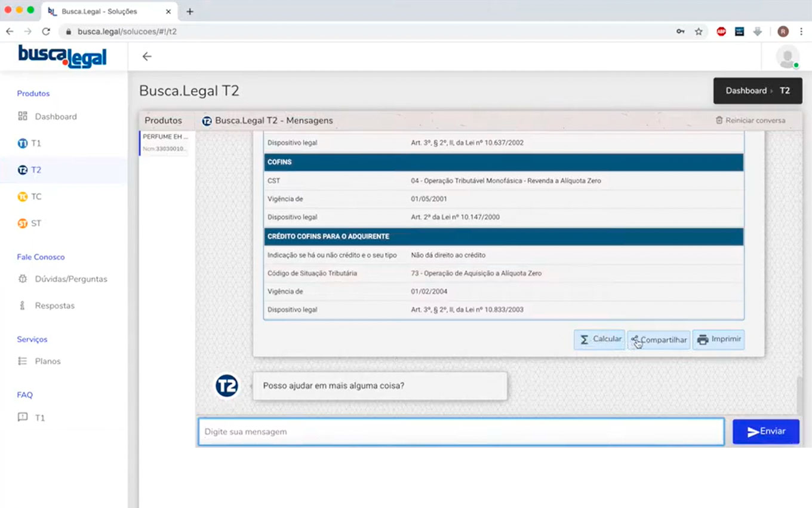The width and height of the screenshot is (812, 508).
Task: Focus the Digite sua mensagem field
Action: [x=461, y=432]
